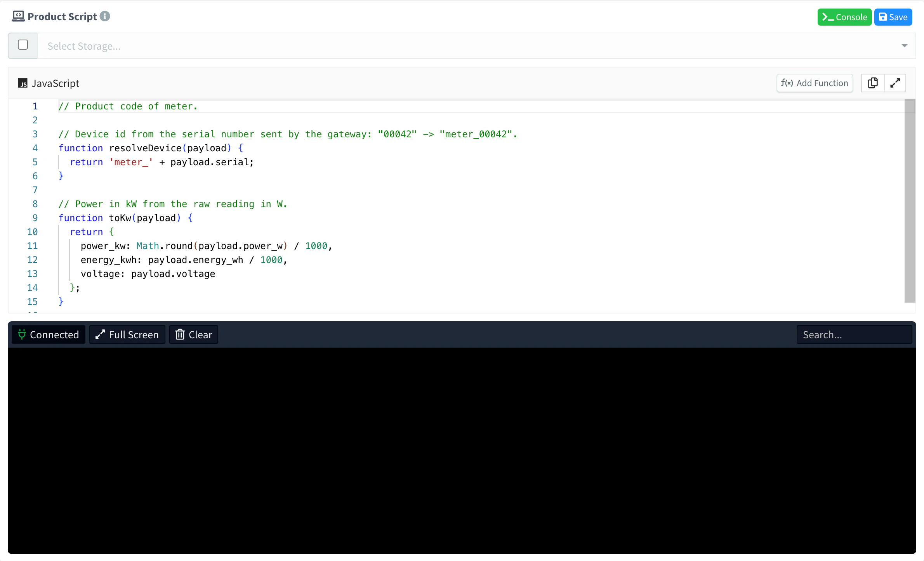924x561 pixels.
Task: Click the Power in kW comment line
Action: coord(173,204)
